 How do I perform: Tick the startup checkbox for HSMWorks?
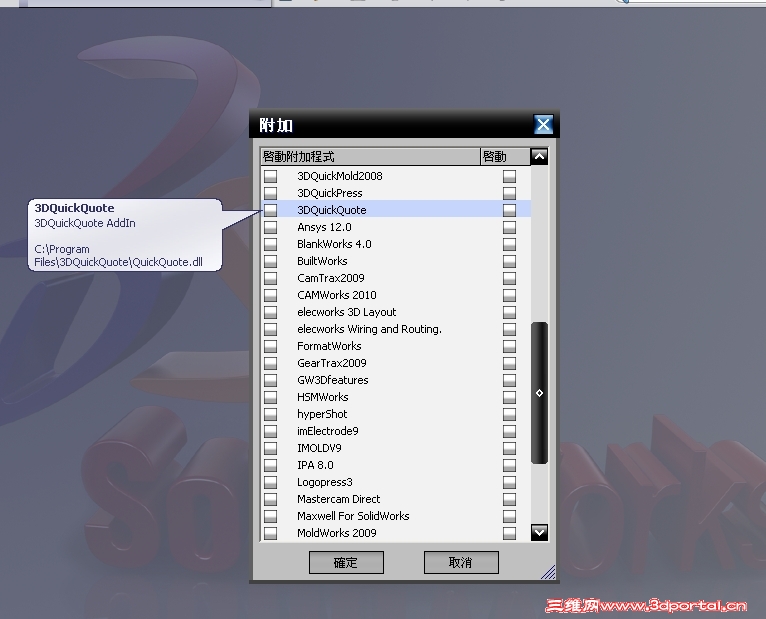pyautogui.click(x=509, y=397)
